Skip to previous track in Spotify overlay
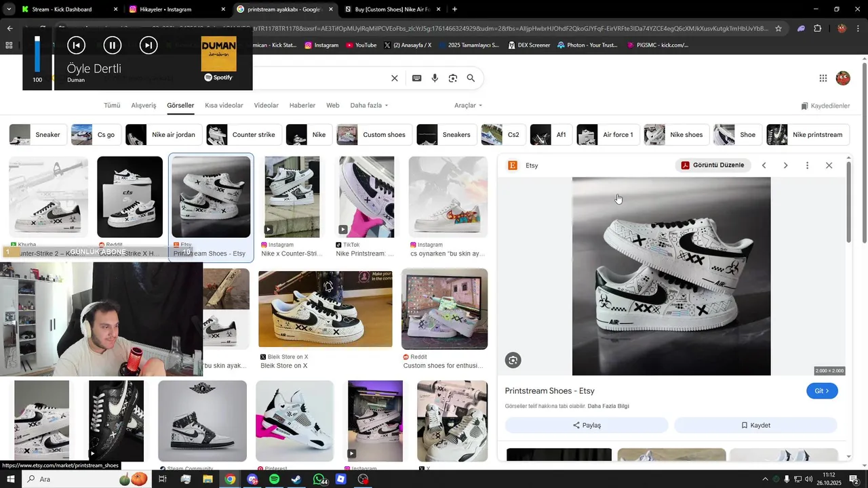868x488 pixels. [76, 45]
